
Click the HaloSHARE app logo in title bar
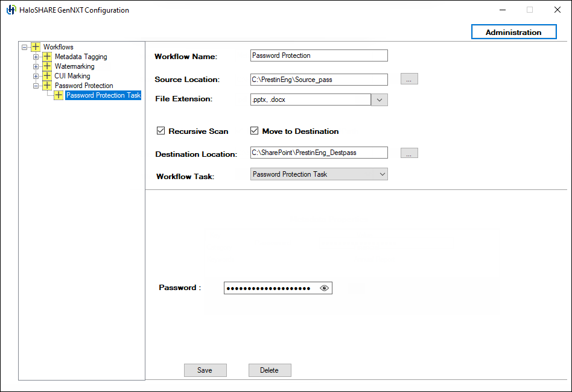tap(11, 10)
